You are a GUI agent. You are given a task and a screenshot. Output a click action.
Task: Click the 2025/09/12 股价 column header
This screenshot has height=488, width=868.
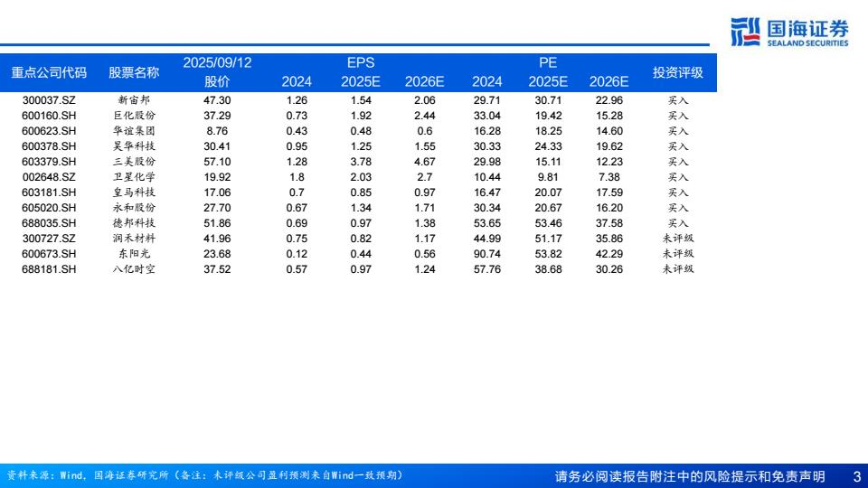(x=217, y=72)
